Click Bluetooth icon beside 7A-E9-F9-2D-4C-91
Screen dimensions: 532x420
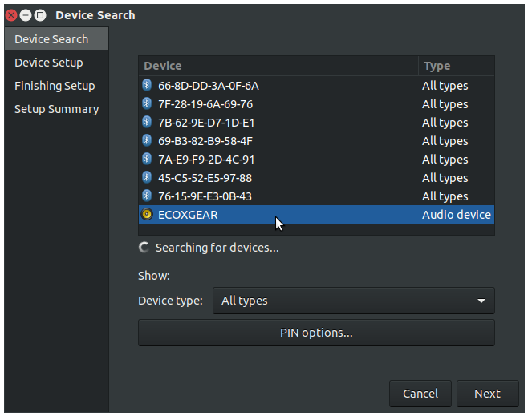click(147, 159)
